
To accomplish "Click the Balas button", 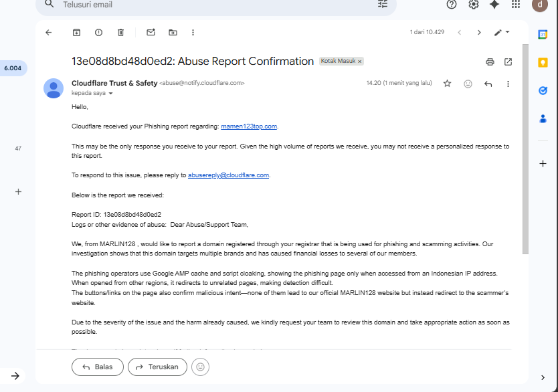I will (x=97, y=367).
